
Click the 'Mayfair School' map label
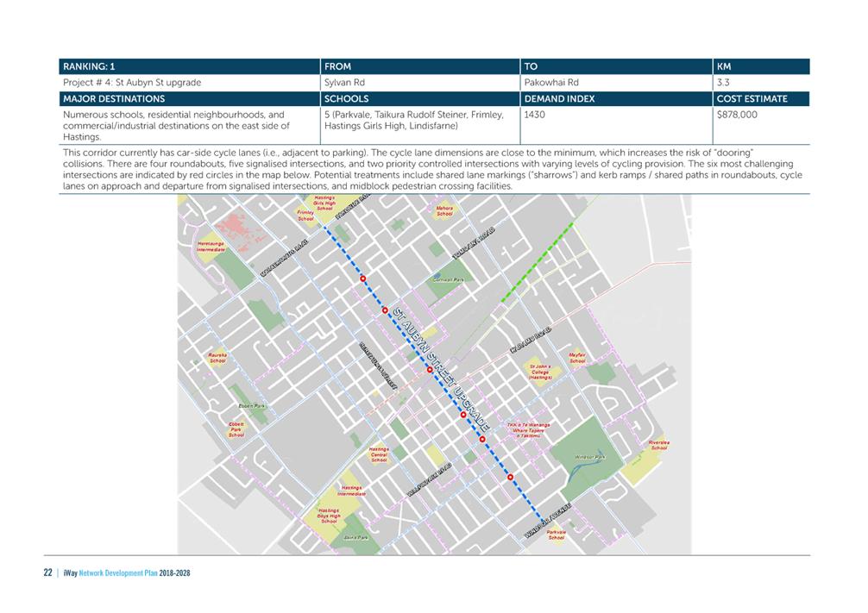click(577, 358)
